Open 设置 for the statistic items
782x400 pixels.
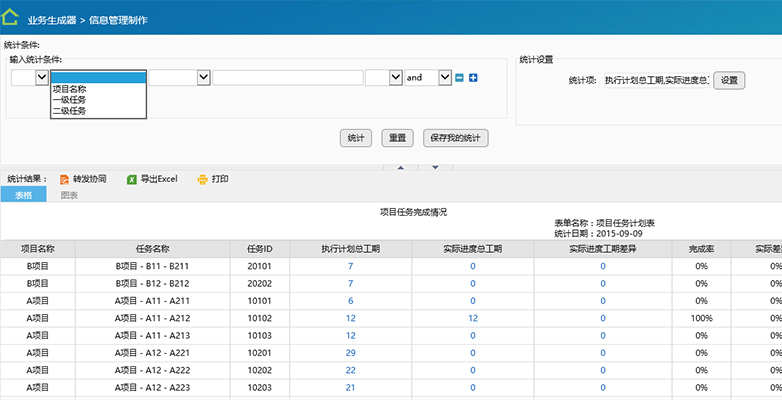[x=729, y=80]
